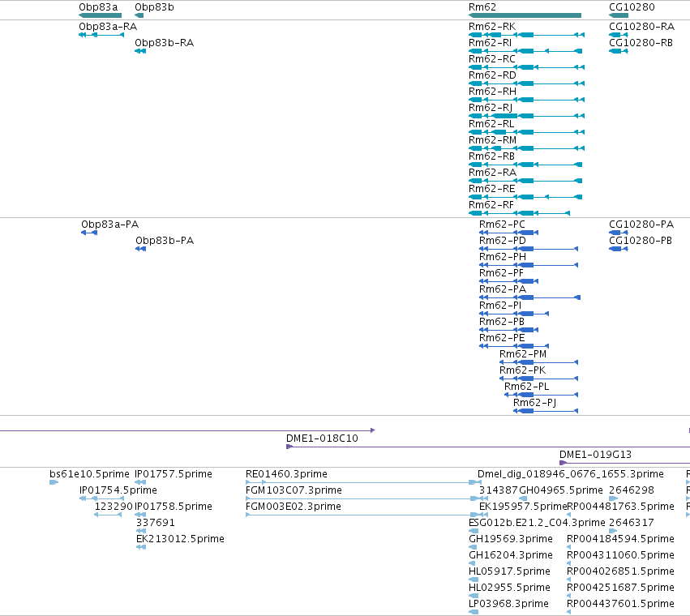Image resolution: width=690 pixels, height=616 pixels.
Task: Select feature 2646298
Action: pyautogui.click(x=614, y=499)
